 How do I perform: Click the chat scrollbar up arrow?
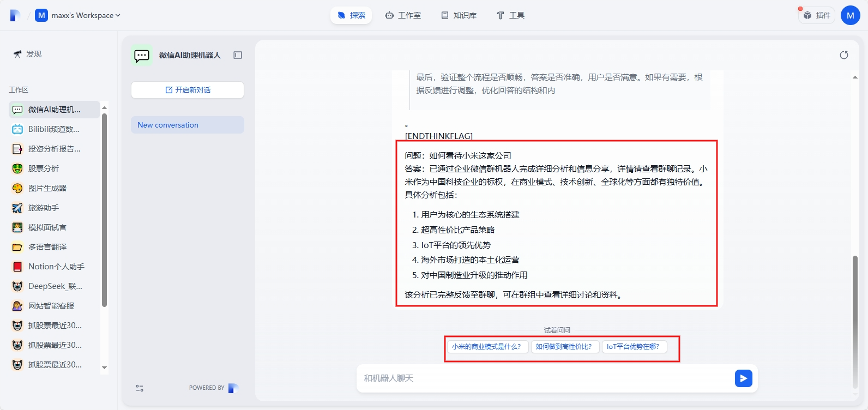click(855, 77)
